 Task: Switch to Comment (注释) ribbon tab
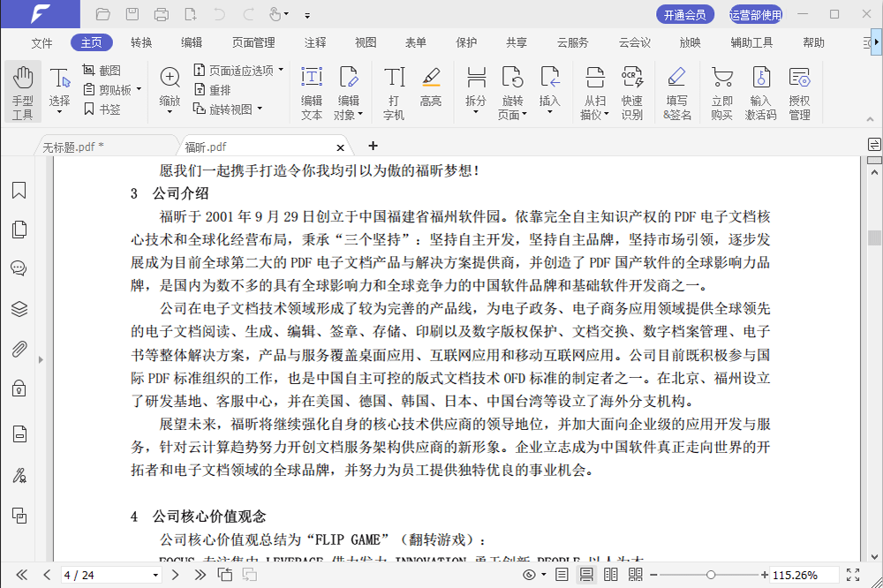click(315, 42)
